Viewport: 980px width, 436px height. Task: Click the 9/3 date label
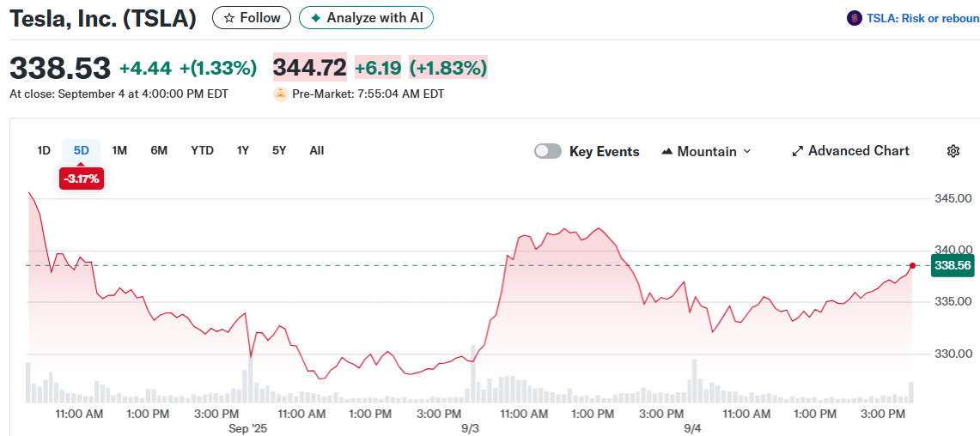470,430
